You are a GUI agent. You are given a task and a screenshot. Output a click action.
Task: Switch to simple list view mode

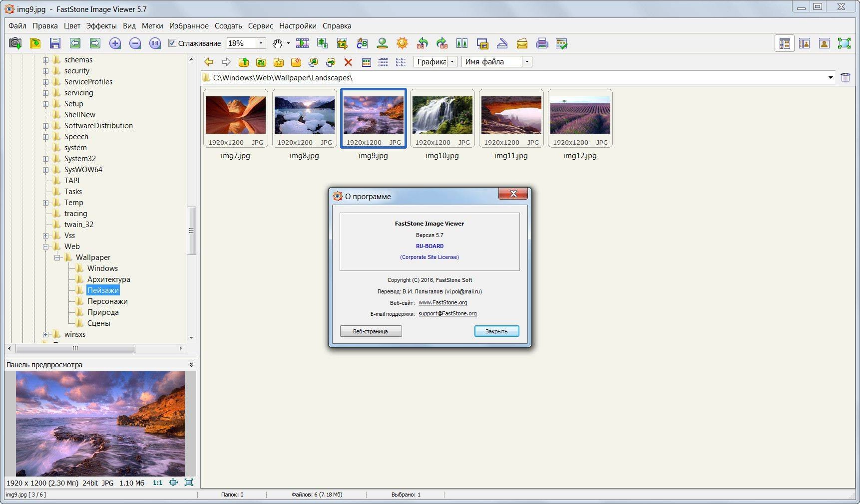pos(401,62)
